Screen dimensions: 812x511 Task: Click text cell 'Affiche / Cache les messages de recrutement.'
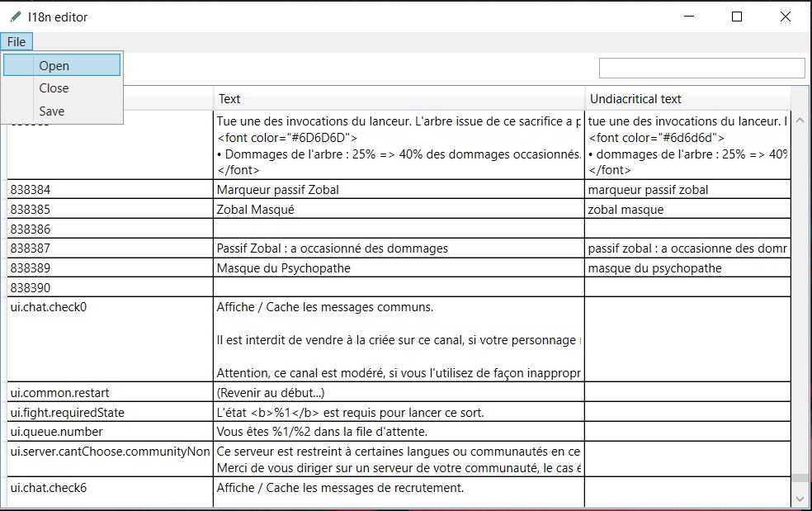point(399,492)
